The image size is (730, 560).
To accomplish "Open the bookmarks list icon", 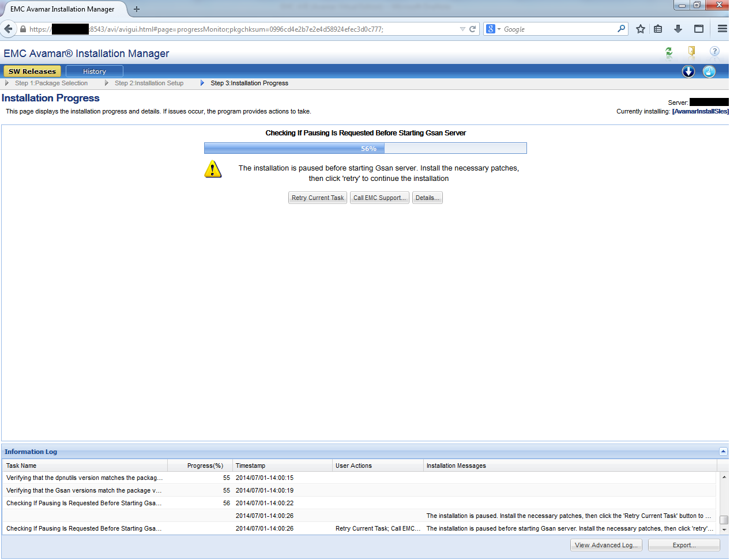I will (658, 29).
